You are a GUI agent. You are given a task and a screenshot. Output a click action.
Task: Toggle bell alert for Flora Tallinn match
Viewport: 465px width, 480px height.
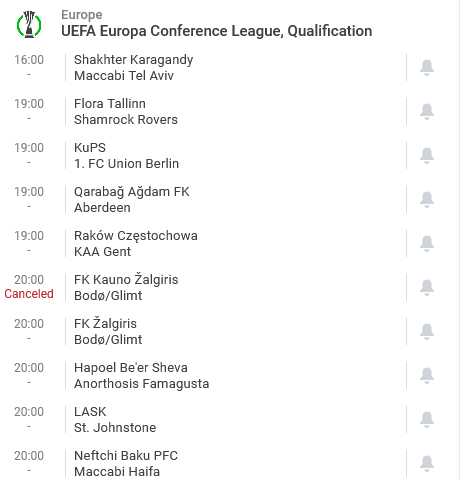coord(427,112)
